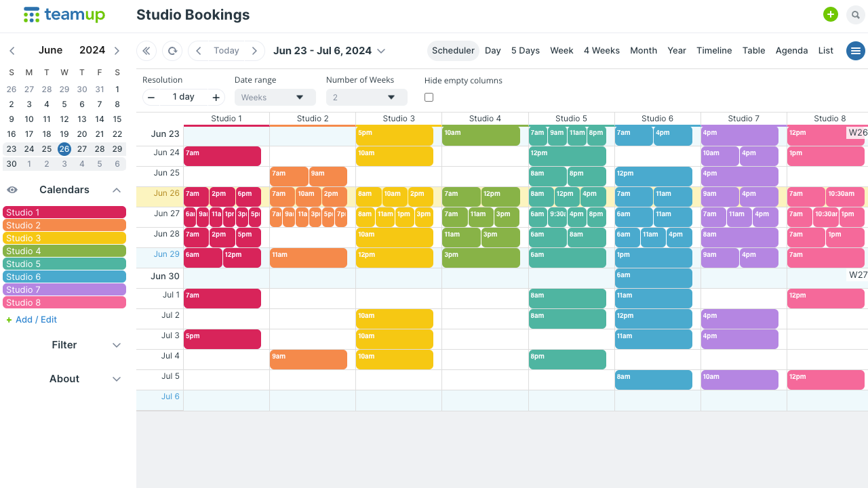
Task: Refresh the calendar with reload icon
Action: tap(172, 51)
